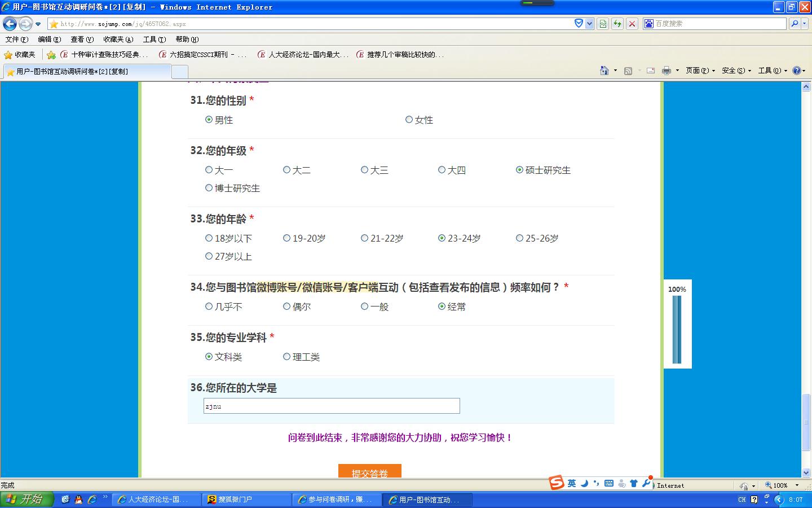Open the 帮助(H) menu
812x508 pixels.
tap(187, 40)
